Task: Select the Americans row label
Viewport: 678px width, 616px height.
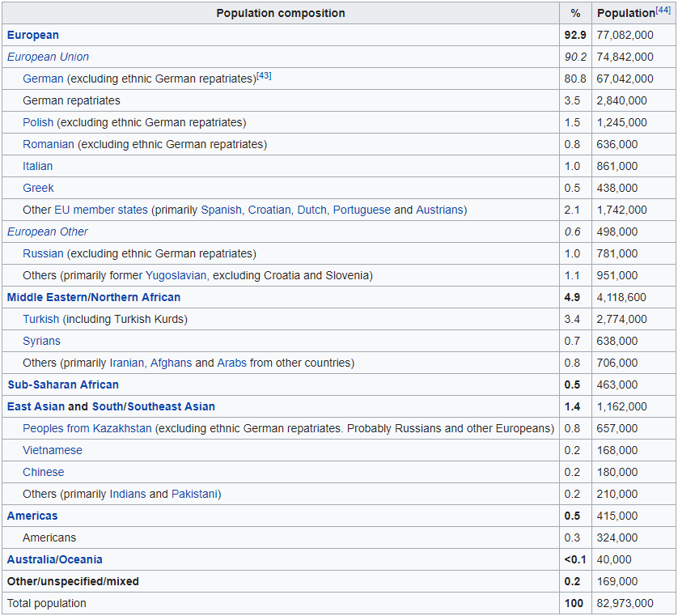Action: (49, 537)
